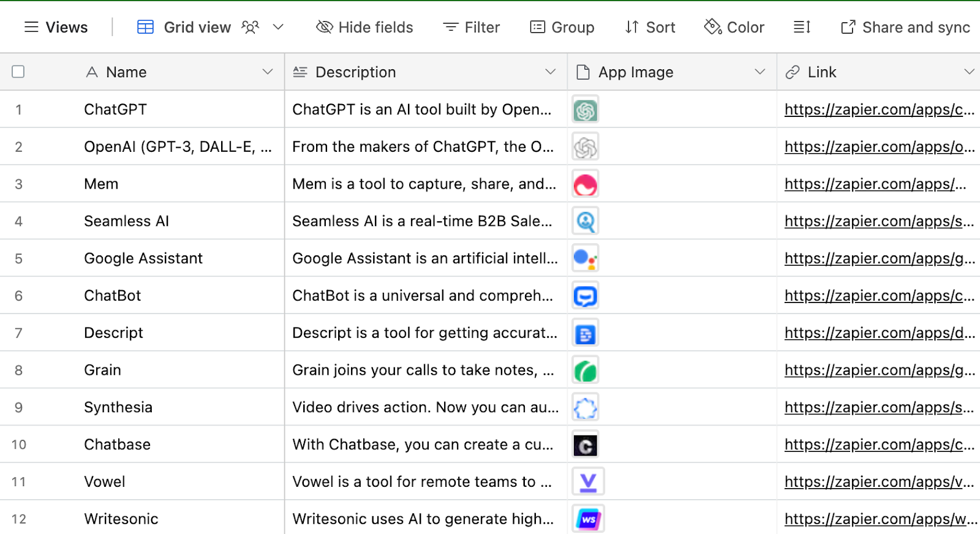Follow the Zapier link for Chatbase
Image resolution: width=980 pixels, height=534 pixels.
(x=879, y=445)
